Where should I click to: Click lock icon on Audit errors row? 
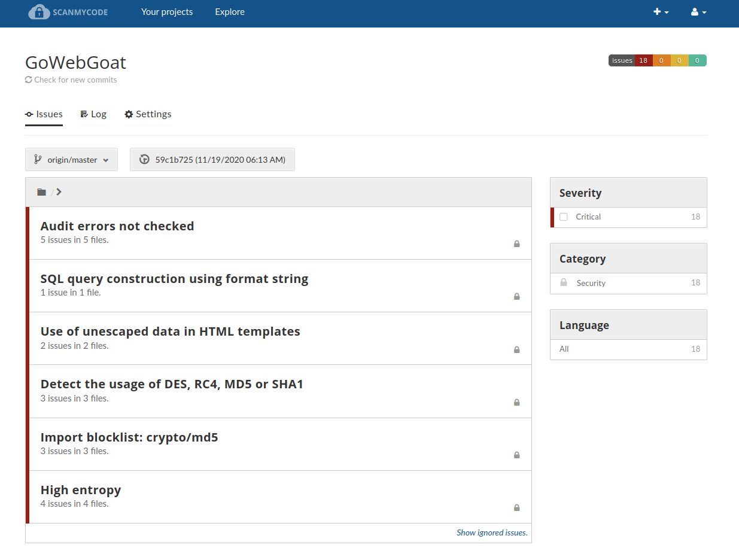coord(517,244)
